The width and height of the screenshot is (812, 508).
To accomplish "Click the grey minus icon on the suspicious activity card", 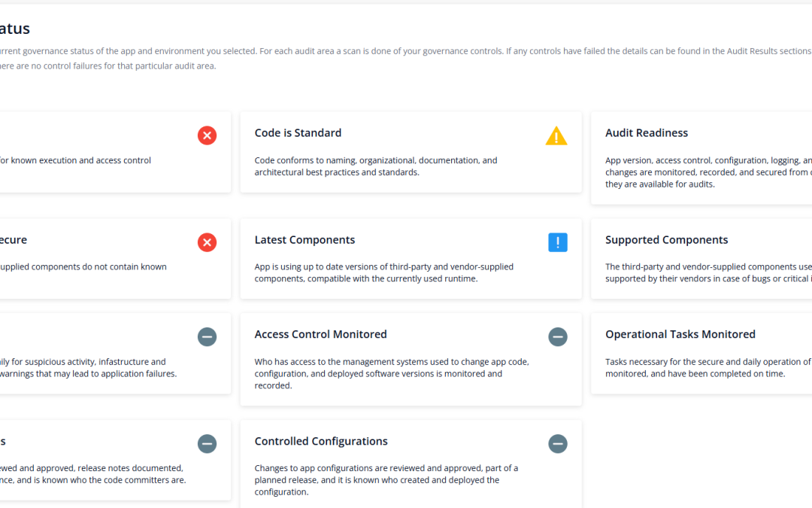I will pos(207,336).
